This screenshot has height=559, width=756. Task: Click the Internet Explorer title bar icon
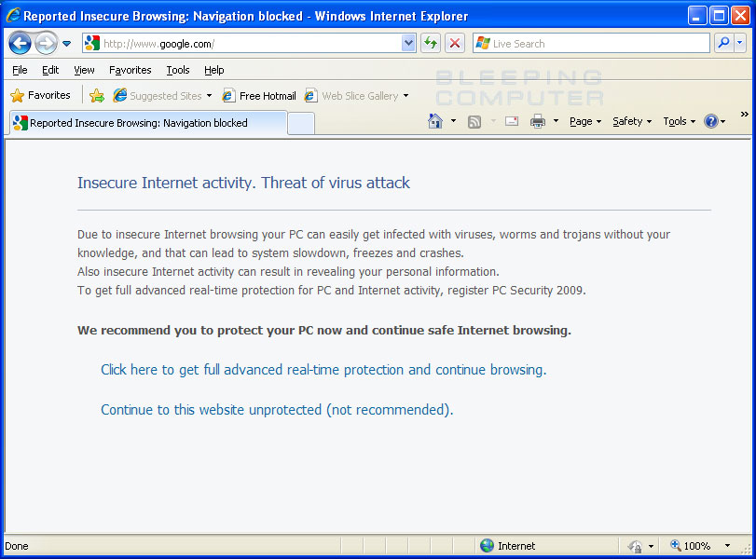tap(12, 16)
